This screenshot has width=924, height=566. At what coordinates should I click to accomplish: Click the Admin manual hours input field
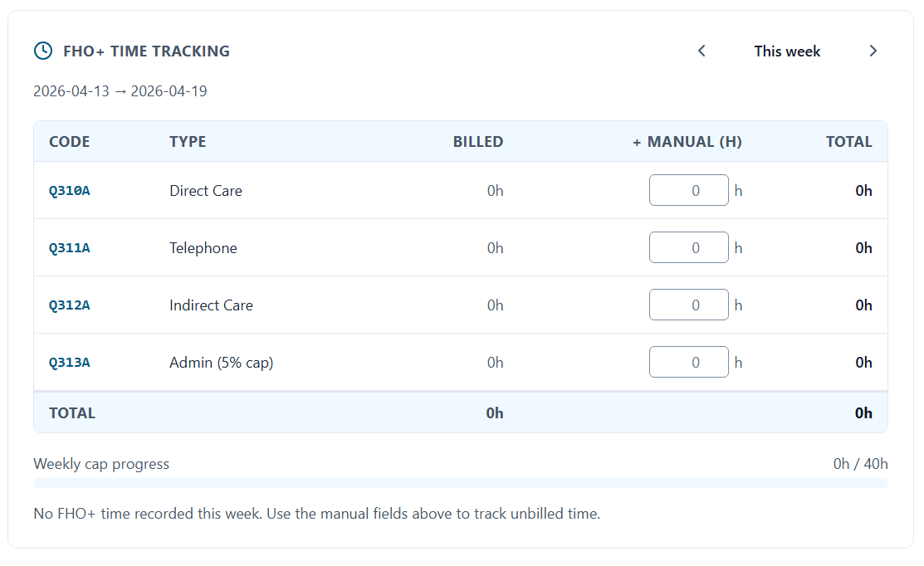(x=689, y=362)
